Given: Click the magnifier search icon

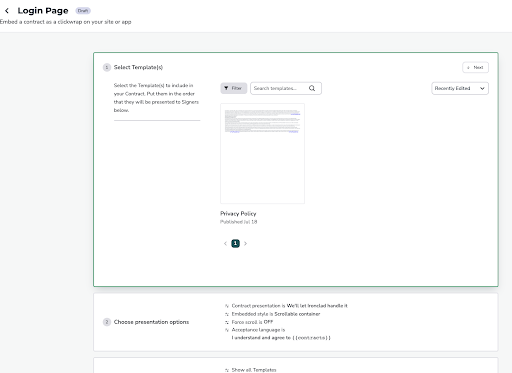Looking at the screenshot, I should [312, 88].
